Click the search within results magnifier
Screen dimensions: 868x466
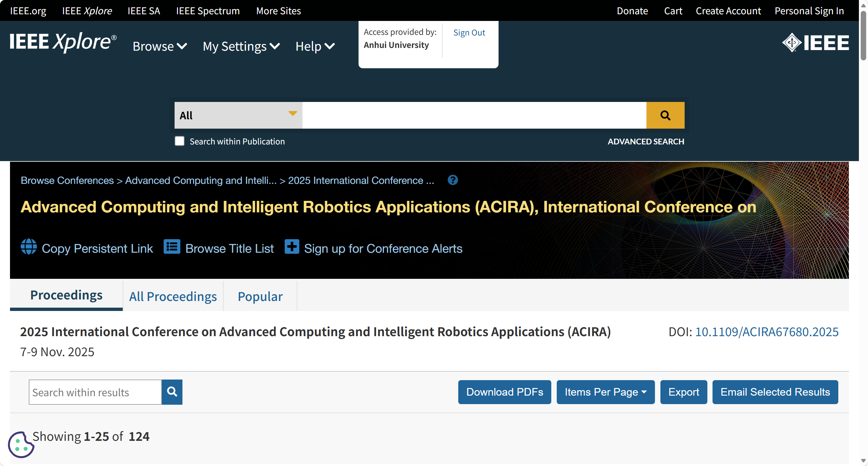pos(172,392)
